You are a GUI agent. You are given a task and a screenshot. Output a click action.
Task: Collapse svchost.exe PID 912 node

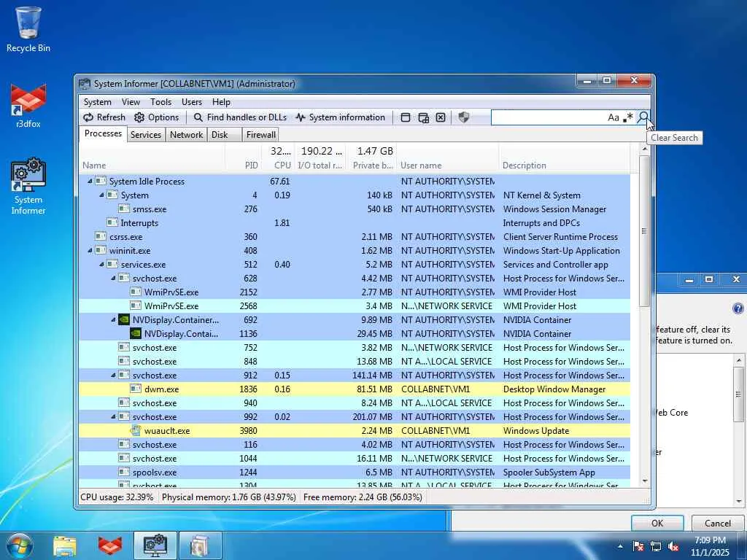(x=113, y=376)
